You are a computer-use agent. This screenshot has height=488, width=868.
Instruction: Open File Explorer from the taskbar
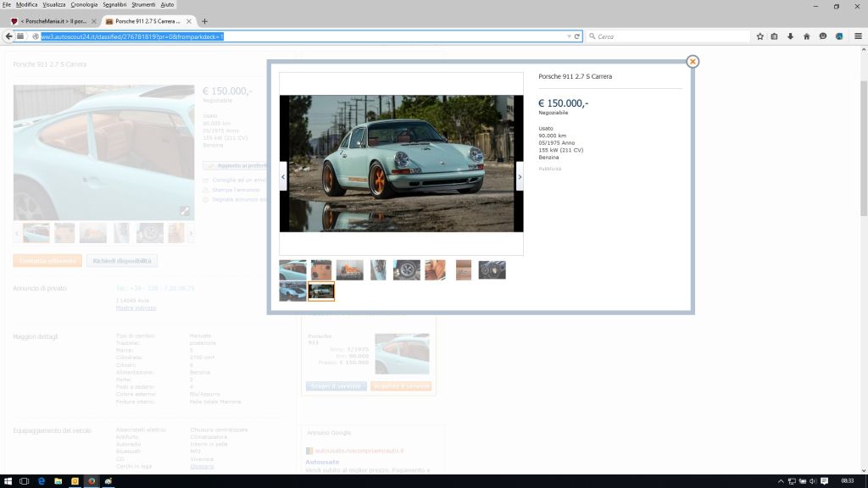coord(58,481)
